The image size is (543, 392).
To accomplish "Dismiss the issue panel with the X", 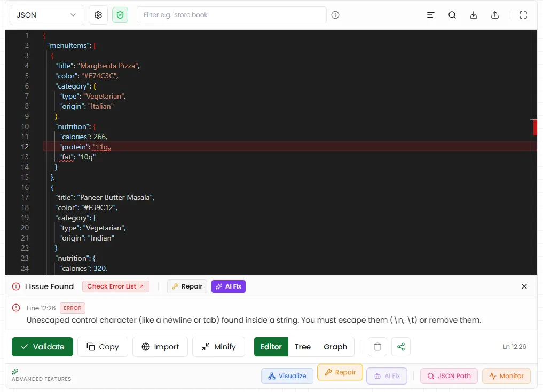I will click(524, 286).
